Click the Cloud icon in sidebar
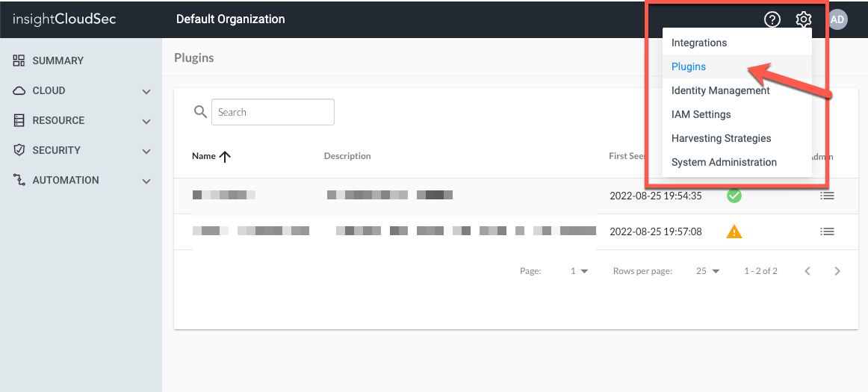The image size is (868, 392). point(19,90)
